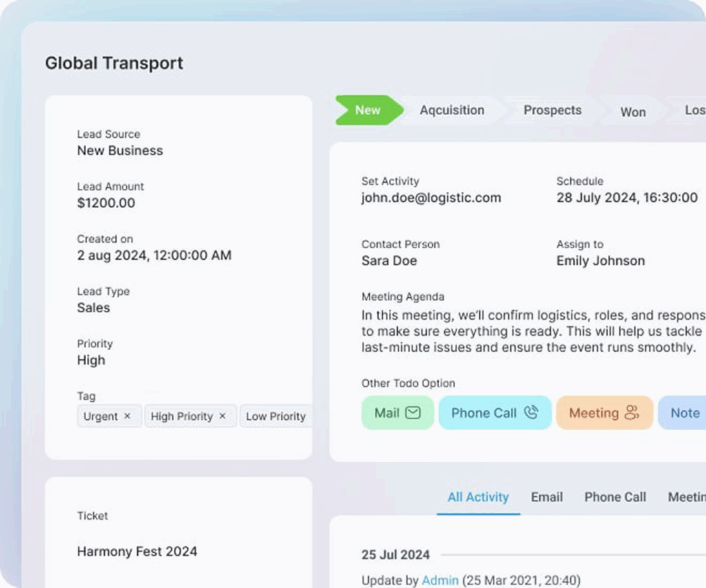Screen dimensions: 706x588
Task: Set pipeline stage to Prospects
Action: point(552,110)
